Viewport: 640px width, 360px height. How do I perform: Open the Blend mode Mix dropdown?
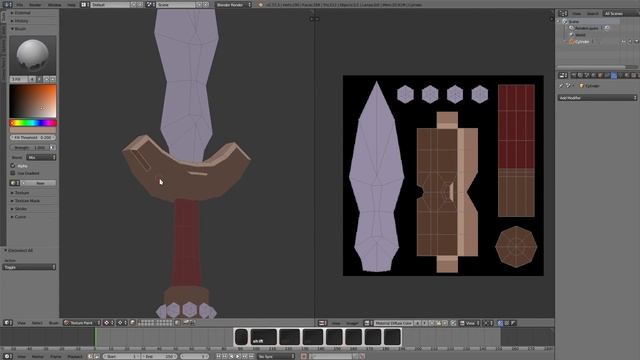(x=41, y=157)
